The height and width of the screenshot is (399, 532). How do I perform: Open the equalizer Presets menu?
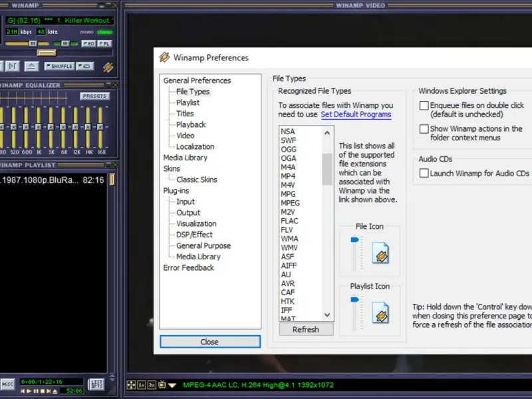pos(95,96)
